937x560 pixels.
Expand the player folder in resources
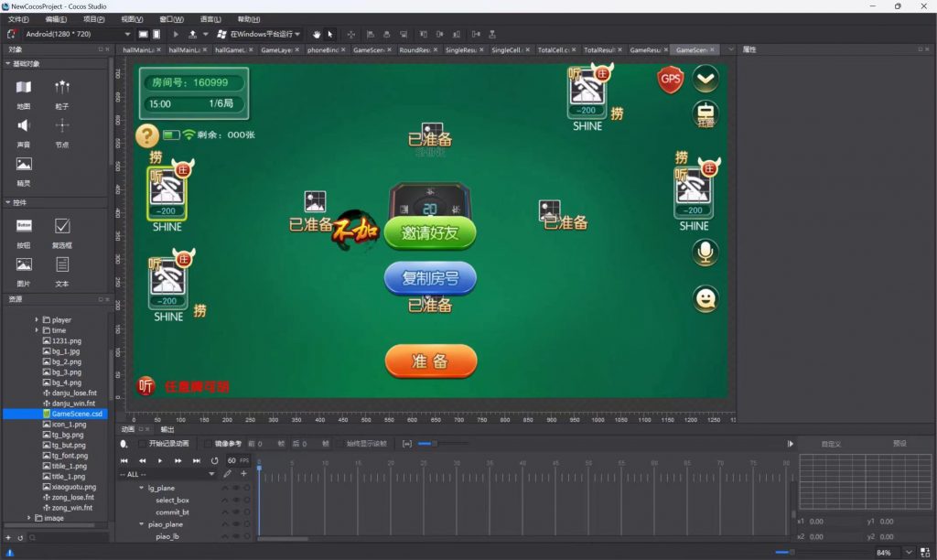click(x=37, y=320)
